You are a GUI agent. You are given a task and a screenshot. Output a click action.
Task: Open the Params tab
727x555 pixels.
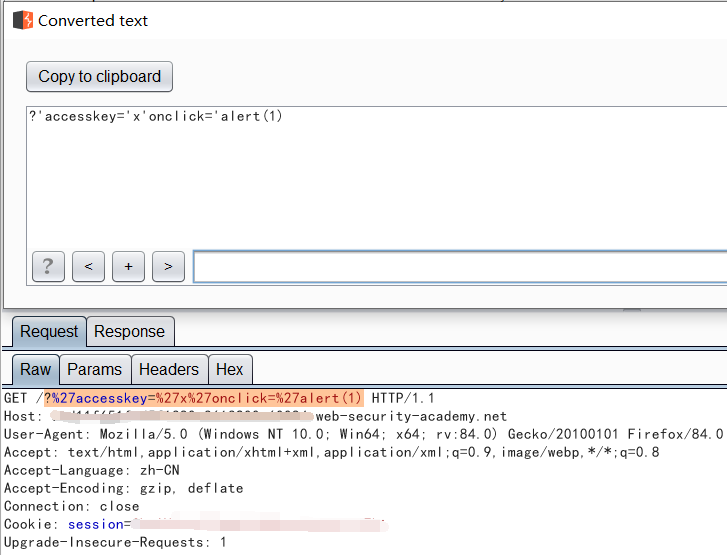[x=94, y=369]
